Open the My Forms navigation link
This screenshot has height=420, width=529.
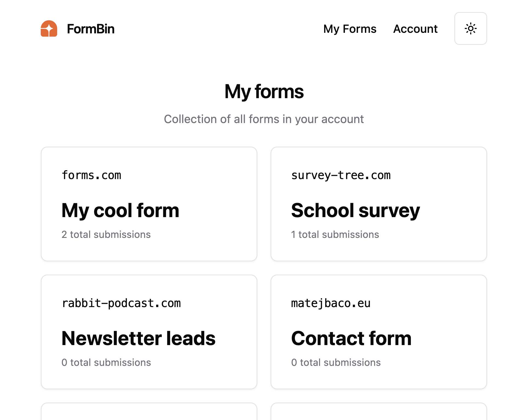350,29
